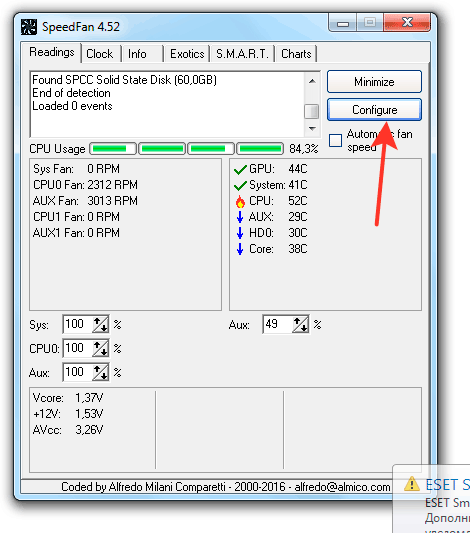Adjust the CPU0 speed spinner arrows
Viewport: 470px width, 533px height.
[101, 348]
